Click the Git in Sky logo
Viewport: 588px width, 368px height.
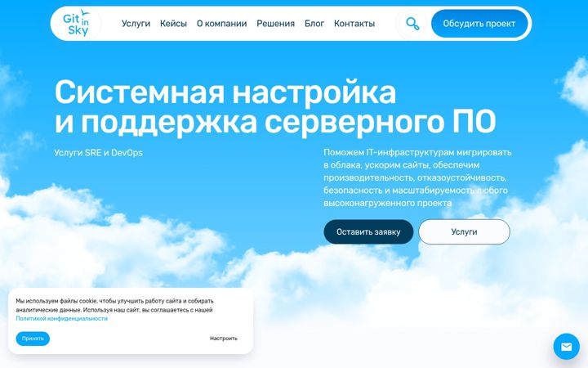point(76,23)
